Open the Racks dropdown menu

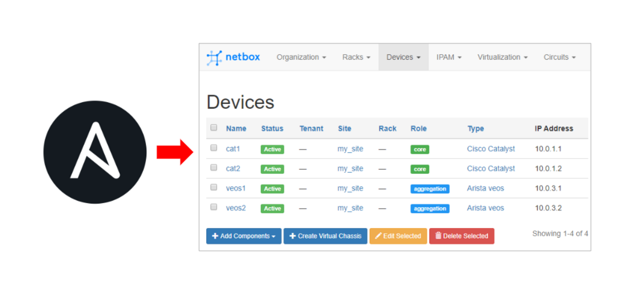pos(356,57)
